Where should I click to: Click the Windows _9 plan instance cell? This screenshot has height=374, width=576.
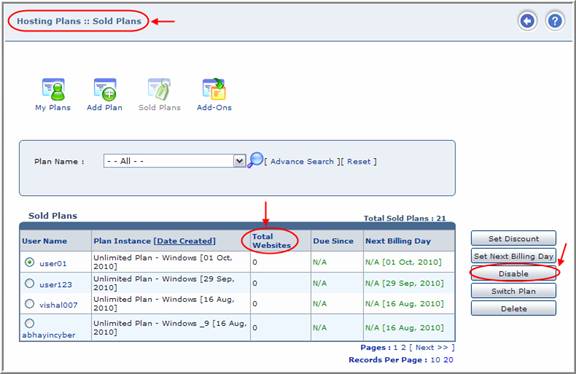point(170,327)
